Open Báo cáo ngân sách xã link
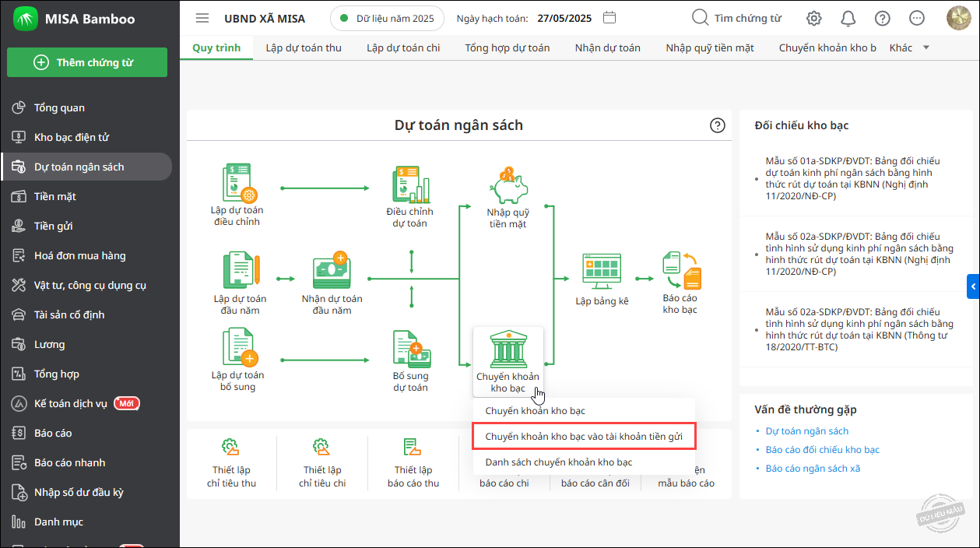The width and height of the screenshot is (980, 548). pyautogui.click(x=813, y=469)
